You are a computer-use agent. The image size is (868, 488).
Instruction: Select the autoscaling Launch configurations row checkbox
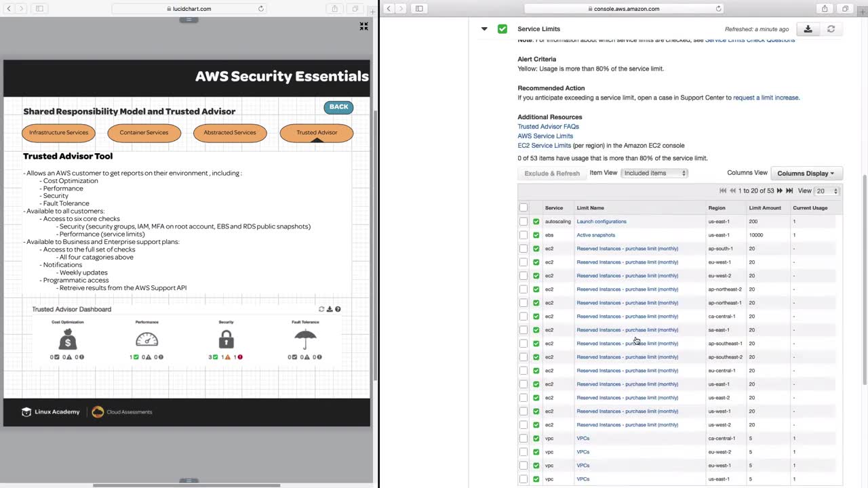coord(524,222)
